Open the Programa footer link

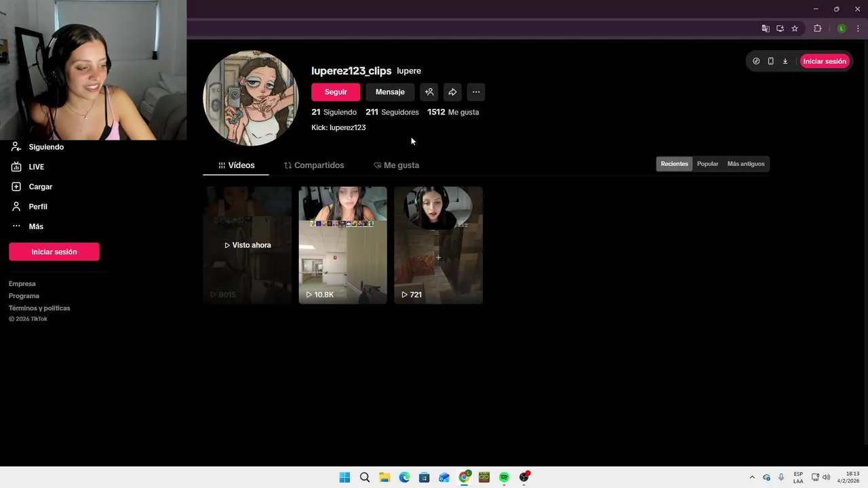coord(24,296)
